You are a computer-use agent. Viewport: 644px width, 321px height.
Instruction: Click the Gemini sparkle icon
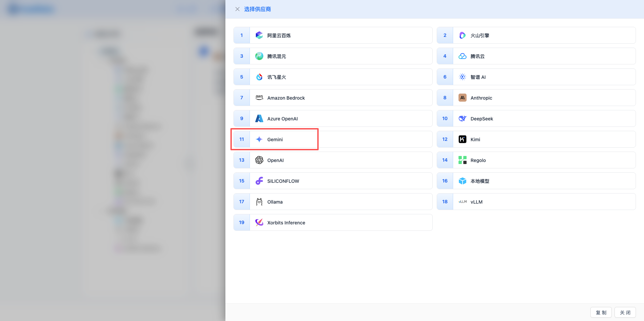pos(259,139)
